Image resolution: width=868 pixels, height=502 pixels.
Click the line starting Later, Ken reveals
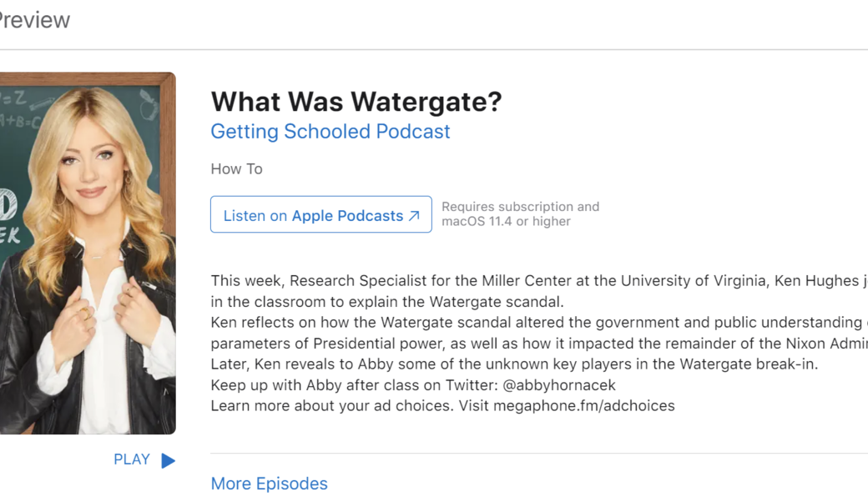[x=514, y=364]
